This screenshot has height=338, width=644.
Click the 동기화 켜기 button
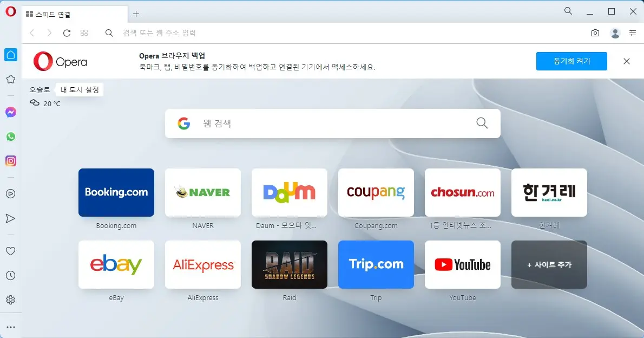571,61
